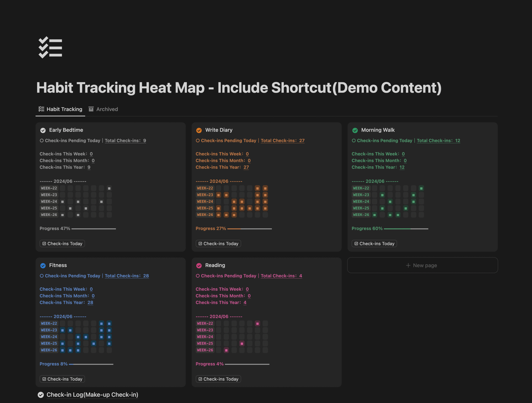This screenshot has width=532, height=403.
Task: Click the blue check icon for Fitness
Action: (43, 266)
